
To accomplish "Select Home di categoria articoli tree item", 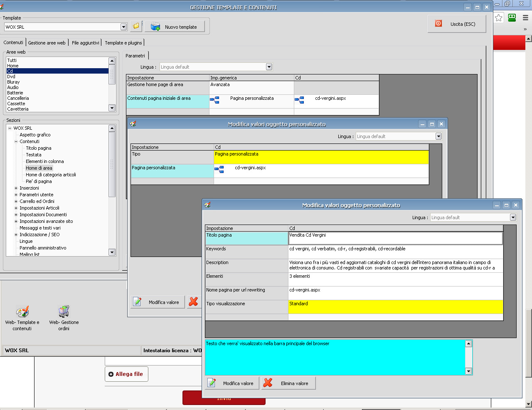I will [51, 175].
